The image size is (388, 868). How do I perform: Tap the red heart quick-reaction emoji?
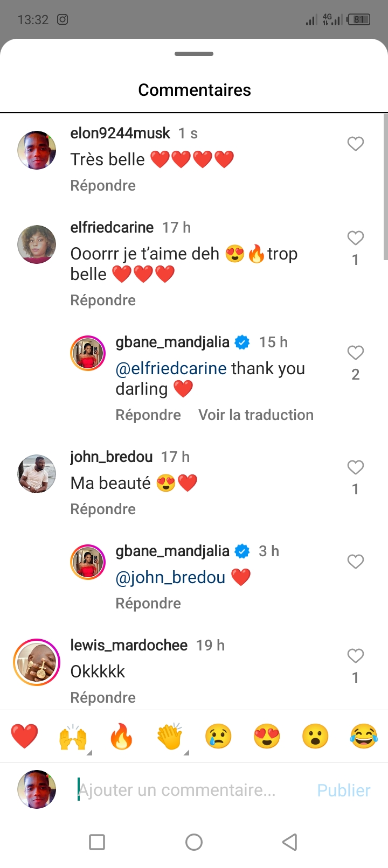[x=25, y=736]
